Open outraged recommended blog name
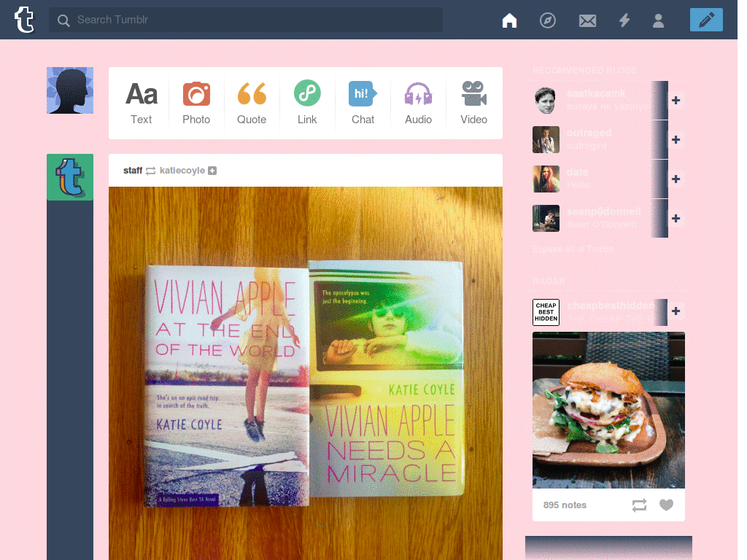Viewport: 747px width, 560px height. [x=589, y=133]
